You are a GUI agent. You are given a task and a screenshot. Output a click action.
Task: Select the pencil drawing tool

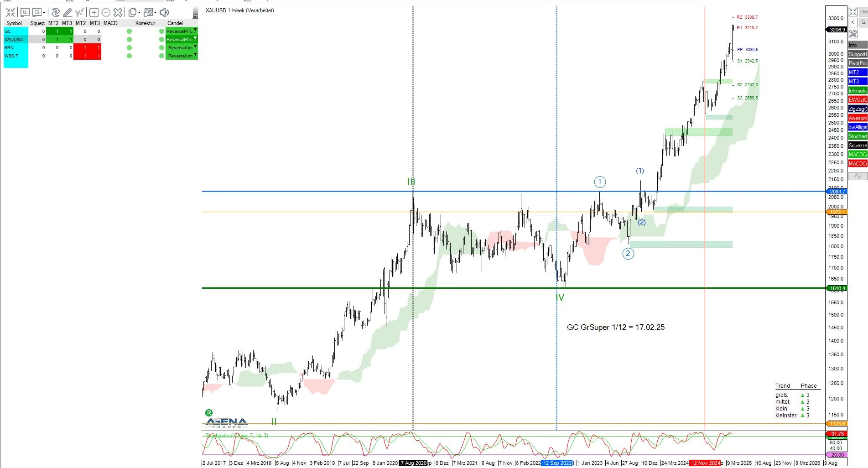click(x=68, y=12)
